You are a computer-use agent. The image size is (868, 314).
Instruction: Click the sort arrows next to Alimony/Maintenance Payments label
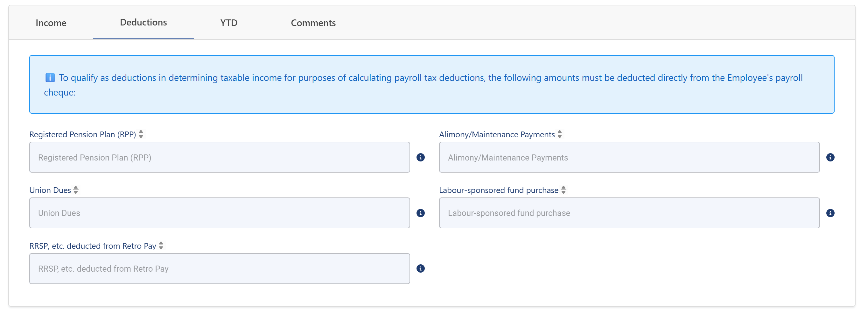[x=560, y=134]
